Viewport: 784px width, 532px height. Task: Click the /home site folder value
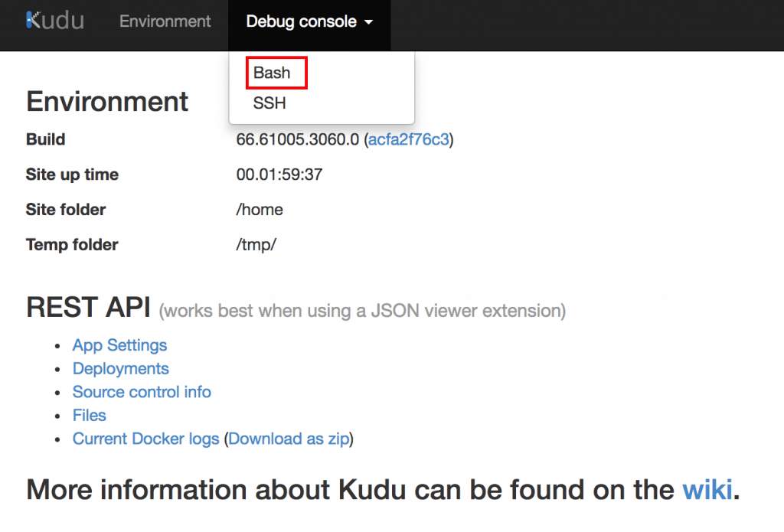click(x=260, y=210)
